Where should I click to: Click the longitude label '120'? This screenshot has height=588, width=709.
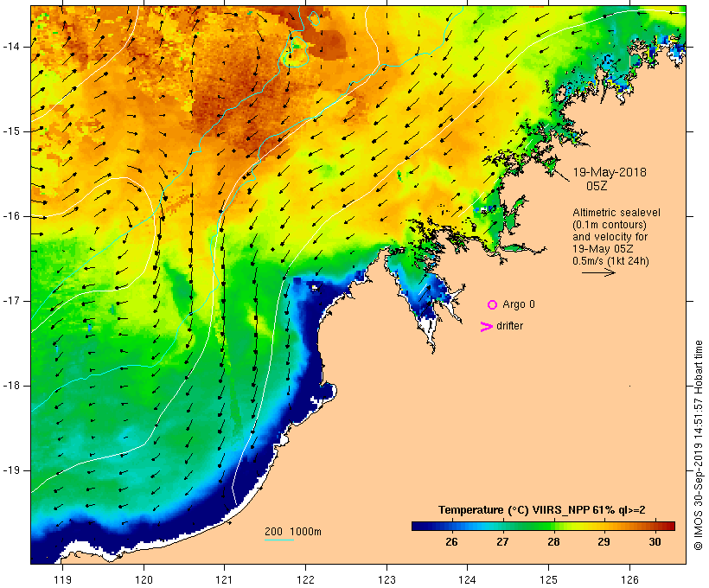tap(144, 580)
